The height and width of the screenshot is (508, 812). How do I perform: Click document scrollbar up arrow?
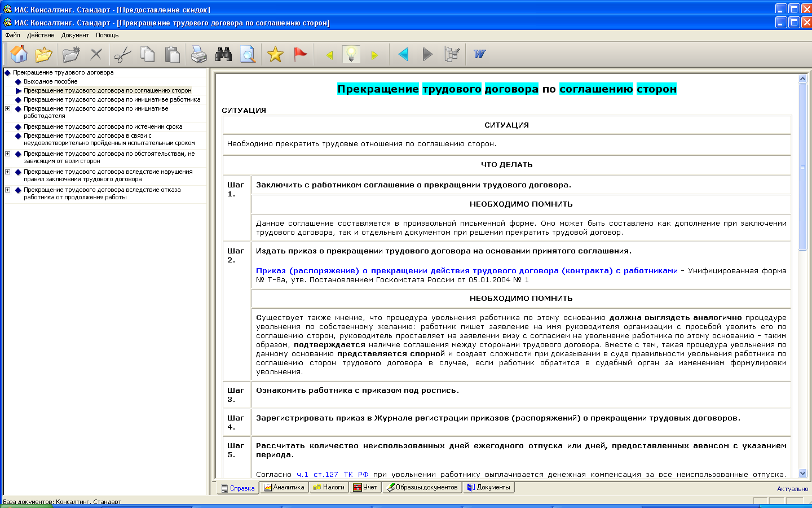tap(803, 79)
